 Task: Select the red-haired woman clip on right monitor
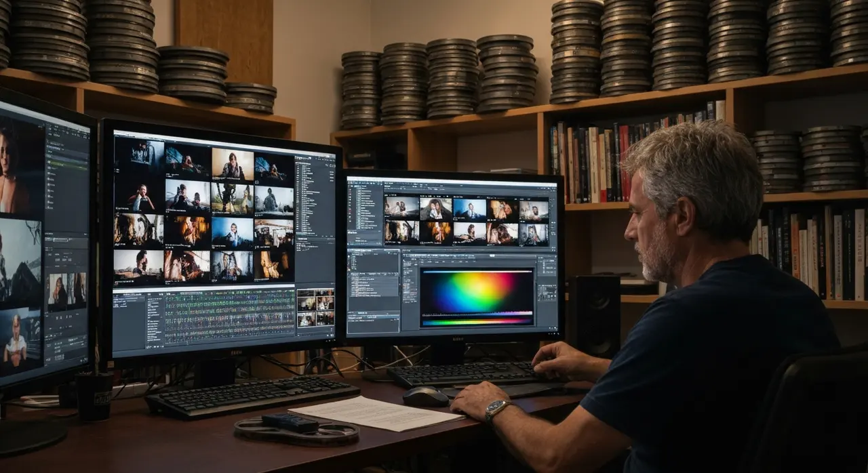pyautogui.click(x=502, y=234)
